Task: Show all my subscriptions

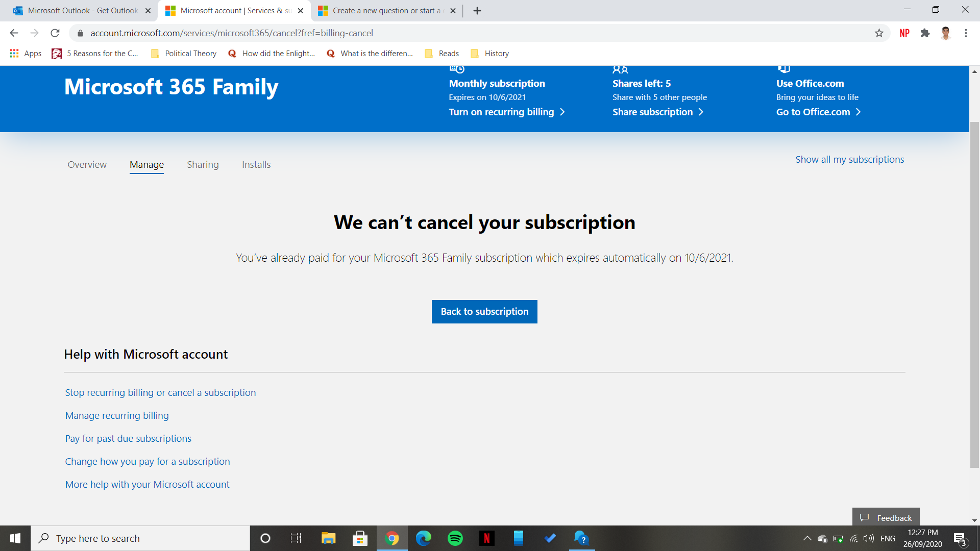Action: (x=850, y=160)
